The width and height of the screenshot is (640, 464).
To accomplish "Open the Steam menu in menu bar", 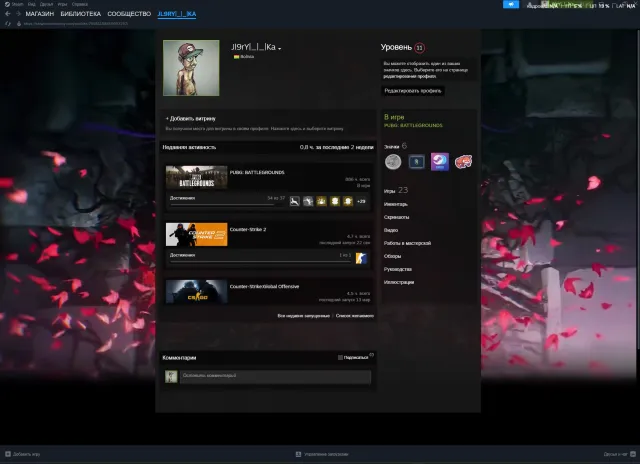I will 14,4.
